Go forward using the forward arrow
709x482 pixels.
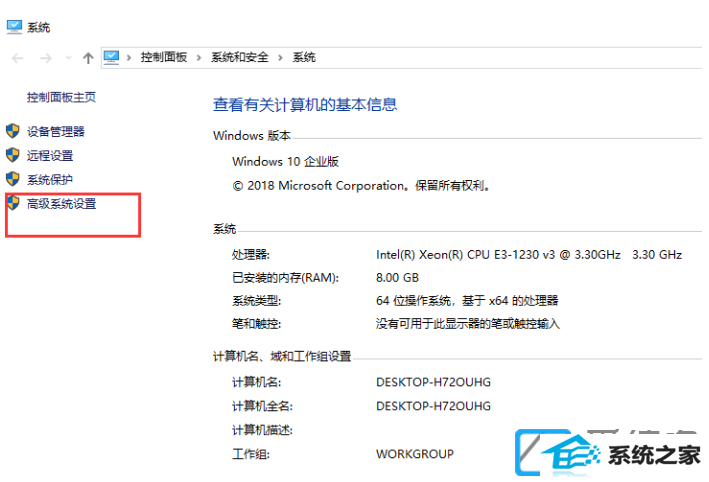click(x=46, y=58)
